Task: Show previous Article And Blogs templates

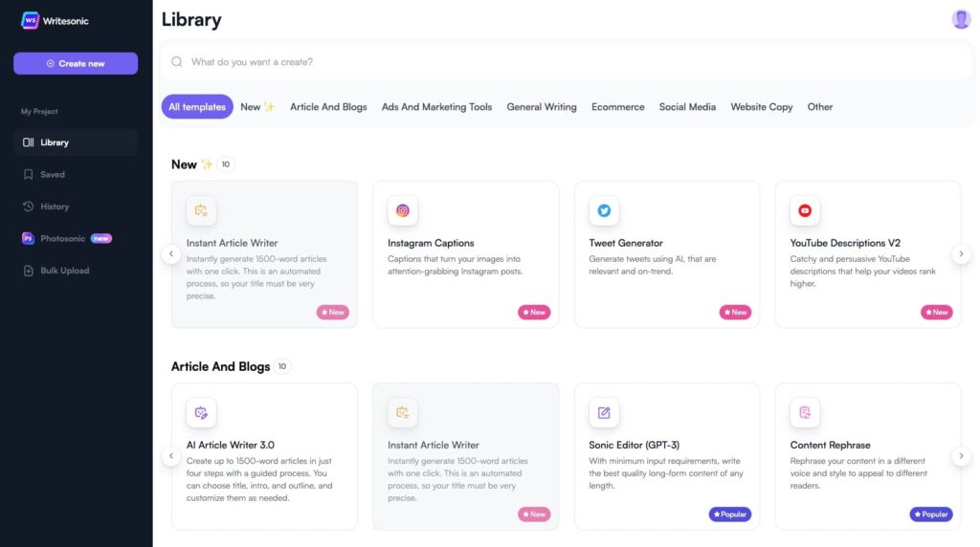Action: pyautogui.click(x=171, y=456)
